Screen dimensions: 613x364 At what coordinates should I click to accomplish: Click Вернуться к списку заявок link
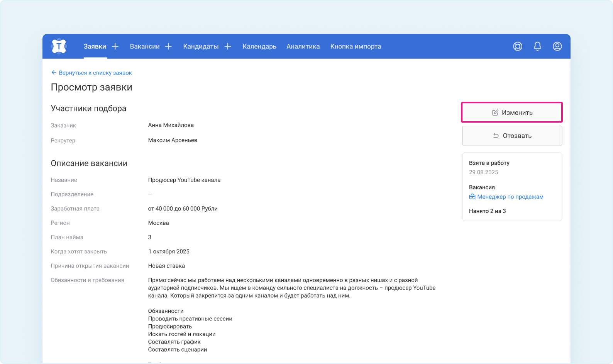[95, 73]
